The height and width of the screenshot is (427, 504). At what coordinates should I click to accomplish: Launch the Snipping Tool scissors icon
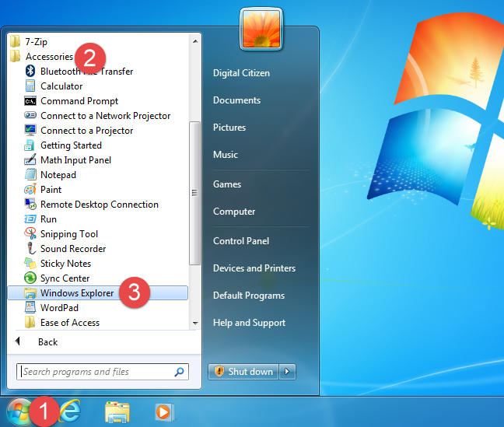tap(30, 233)
